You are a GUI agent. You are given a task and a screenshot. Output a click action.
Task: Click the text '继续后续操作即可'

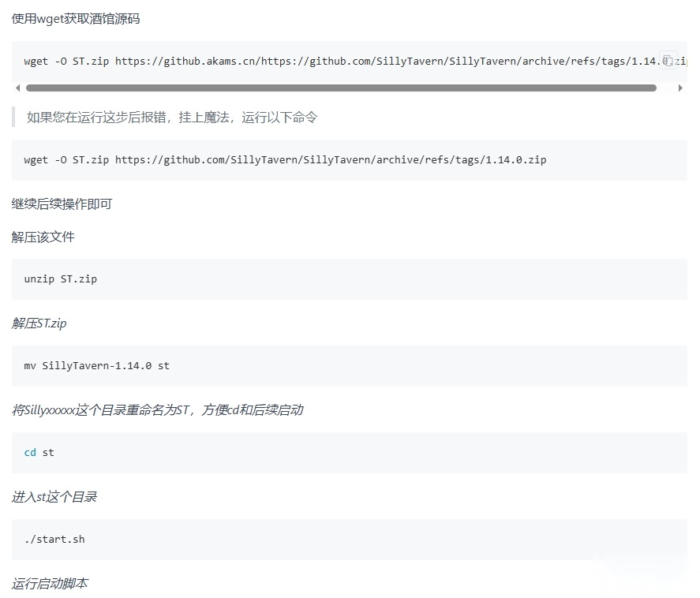[62, 204]
